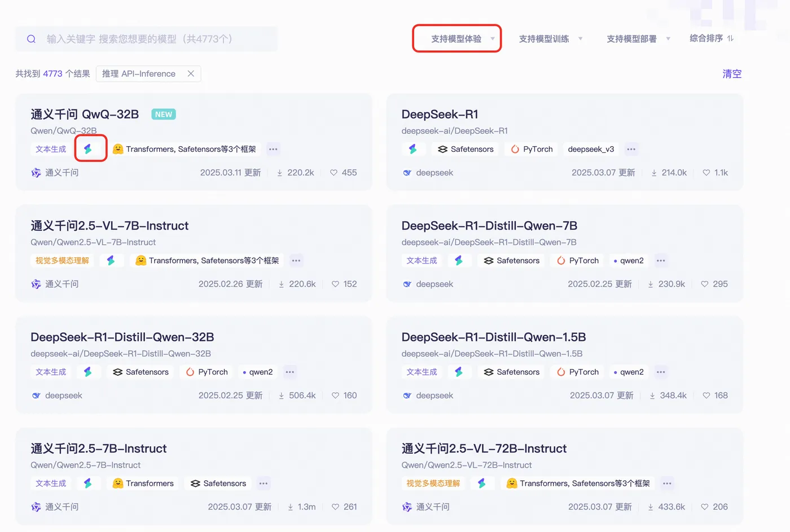Select Safetensors tag on Distill-Qwen-1.5B card
The image size is (790, 532).
pos(512,372)
